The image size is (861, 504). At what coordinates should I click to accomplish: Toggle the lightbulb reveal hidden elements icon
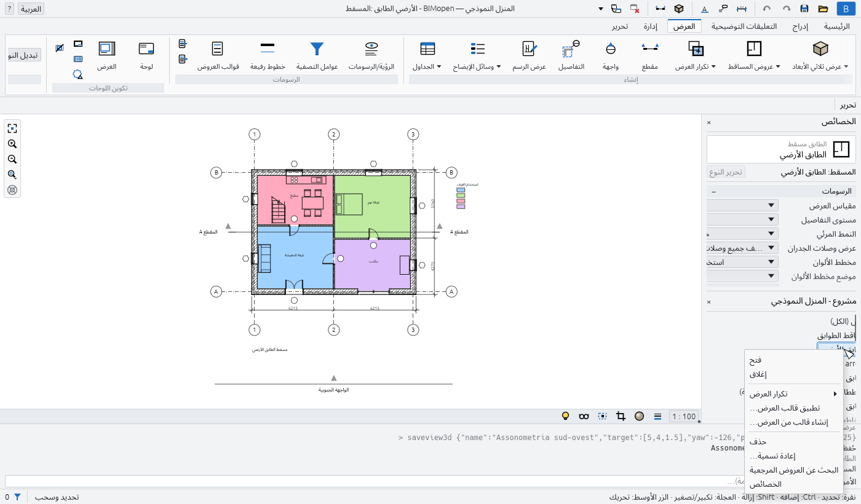(566, 416)
